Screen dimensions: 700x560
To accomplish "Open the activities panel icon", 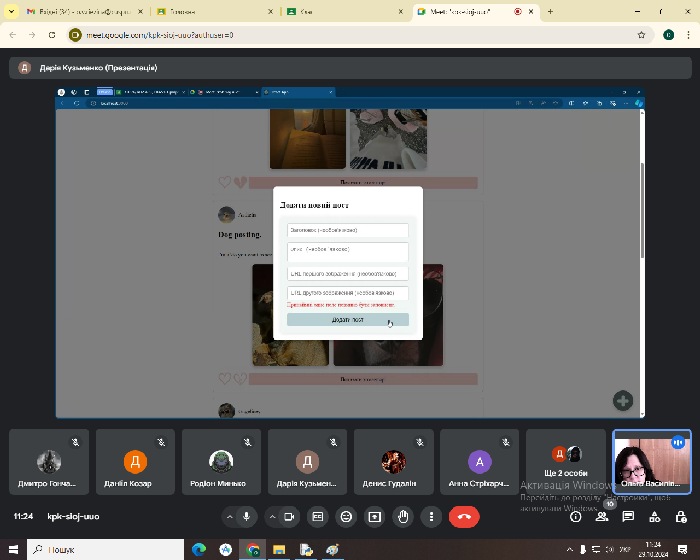I will click(654, 517).
